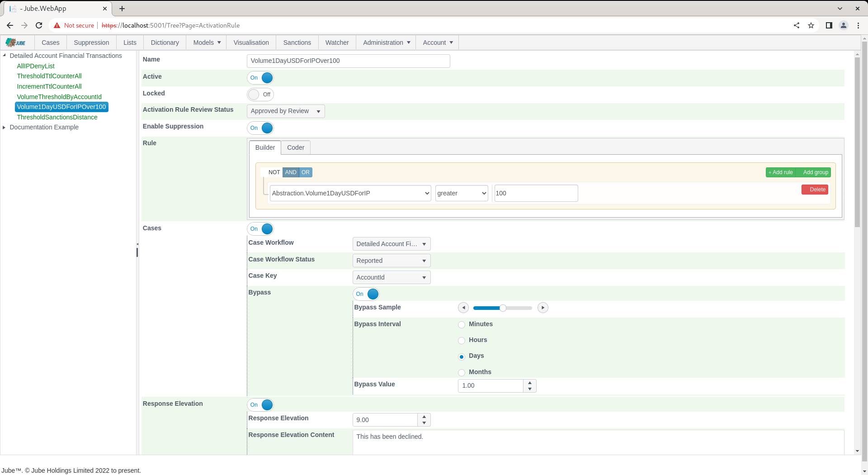Open the Account menu
The image size is (868, 475).
pos(438,43)
